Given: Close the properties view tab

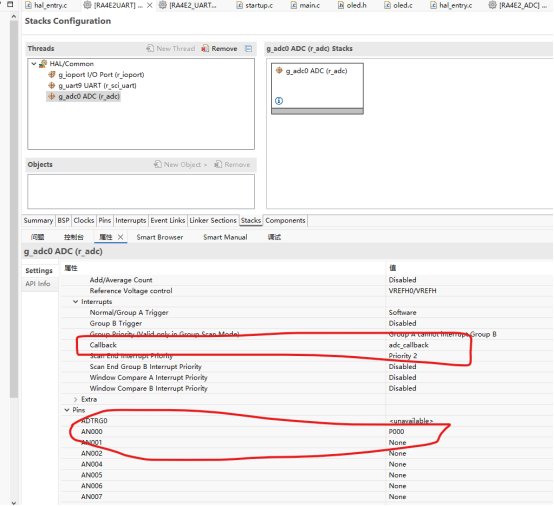Looking at the screenshot, I should click(120, 237).
